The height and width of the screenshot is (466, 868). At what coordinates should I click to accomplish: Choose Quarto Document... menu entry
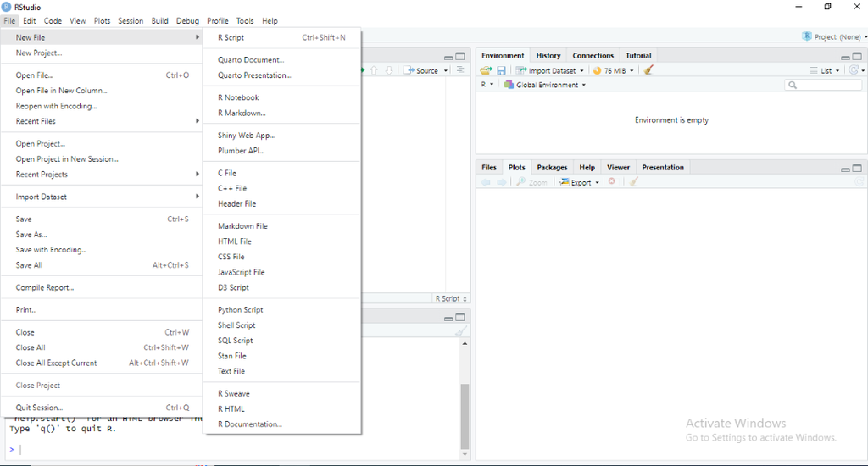pyautogui.click(x=281, y=60)
